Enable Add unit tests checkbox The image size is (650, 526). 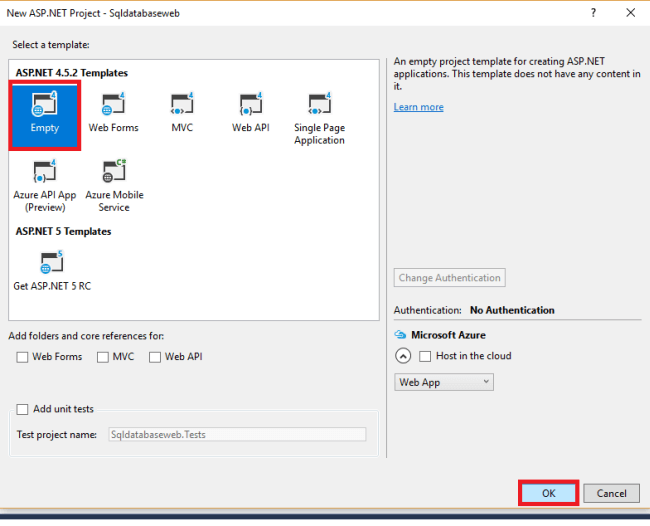[x=22, y=409]
